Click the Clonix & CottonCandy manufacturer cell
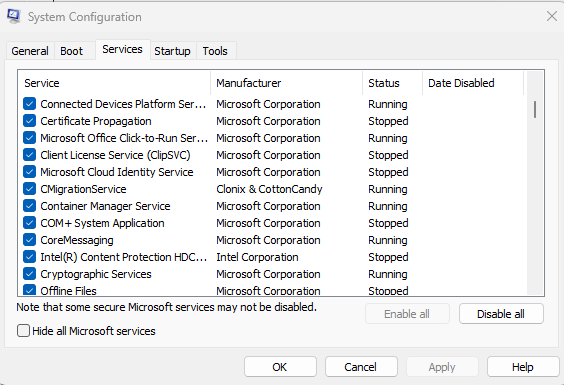This screenshot has height=385, width=564. click(x=269, y=189)
